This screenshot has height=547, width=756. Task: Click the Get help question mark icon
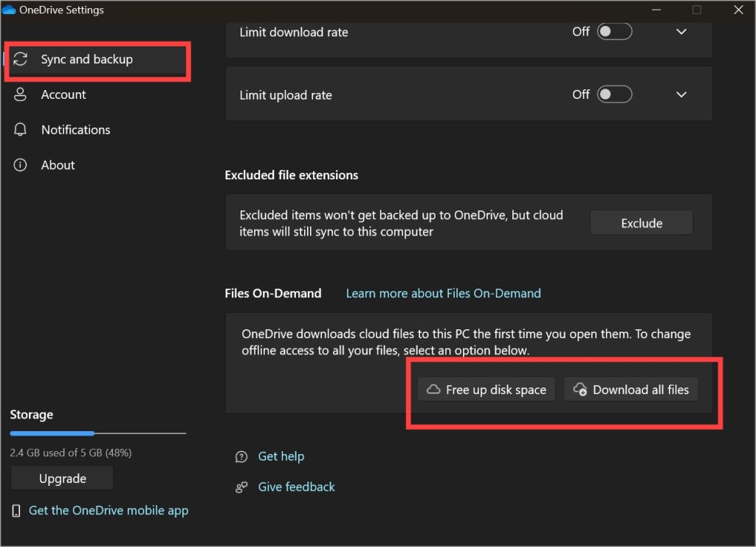[241, 457]
